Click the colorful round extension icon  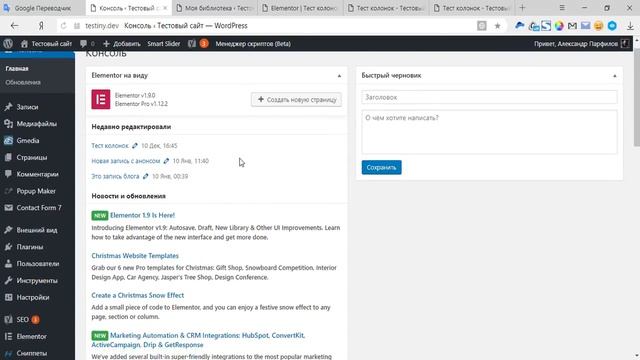click(x=559, y=26)
